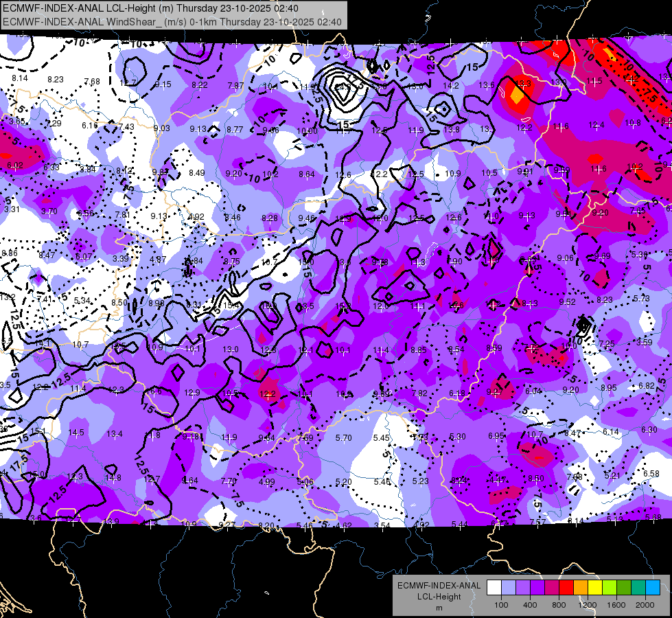Click the teal legend color swatch

tap(638, 588)
